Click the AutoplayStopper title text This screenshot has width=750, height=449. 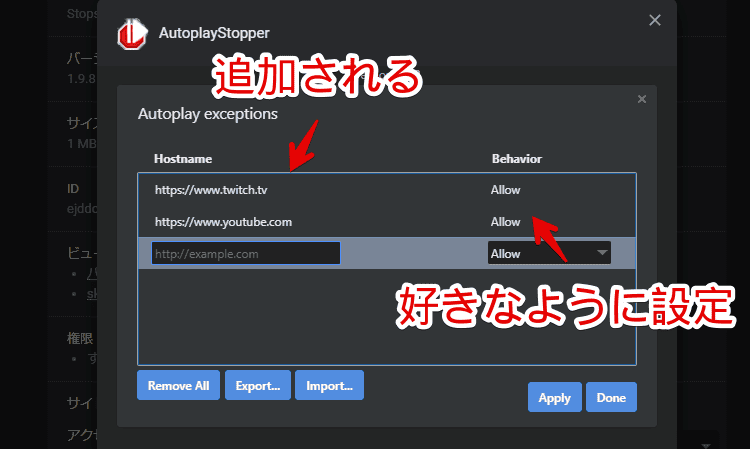click(x=214, y=33)
